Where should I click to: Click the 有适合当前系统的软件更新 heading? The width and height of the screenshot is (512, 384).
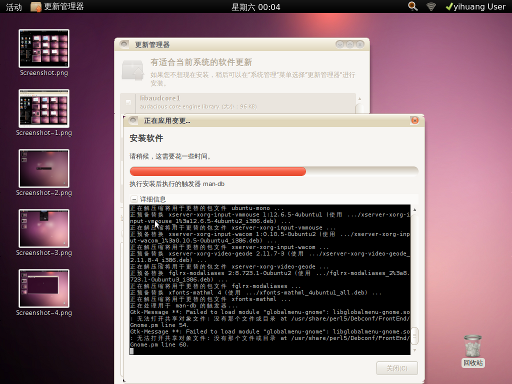(201, 62)
